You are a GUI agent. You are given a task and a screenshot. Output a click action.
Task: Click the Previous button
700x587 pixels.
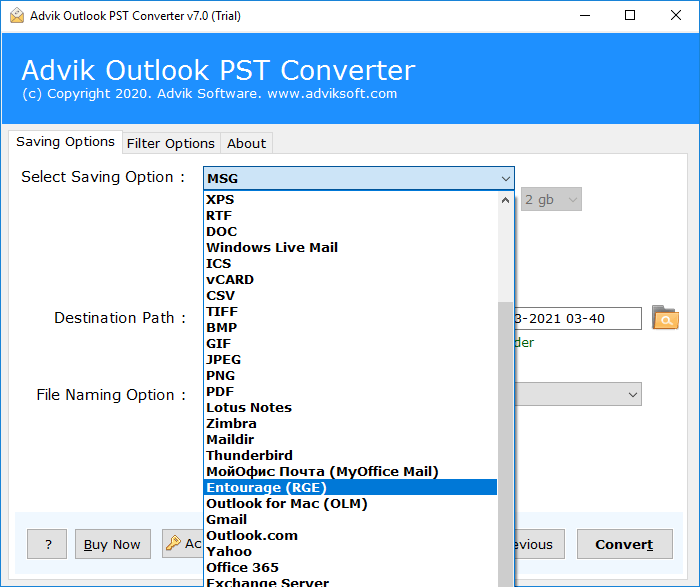pos(539,544)
